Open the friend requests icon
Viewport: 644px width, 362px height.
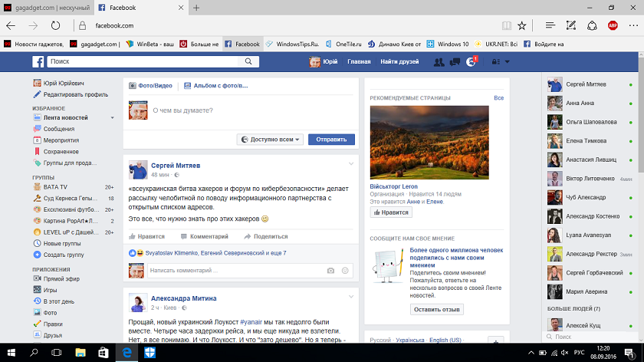(x=439, y=61)
